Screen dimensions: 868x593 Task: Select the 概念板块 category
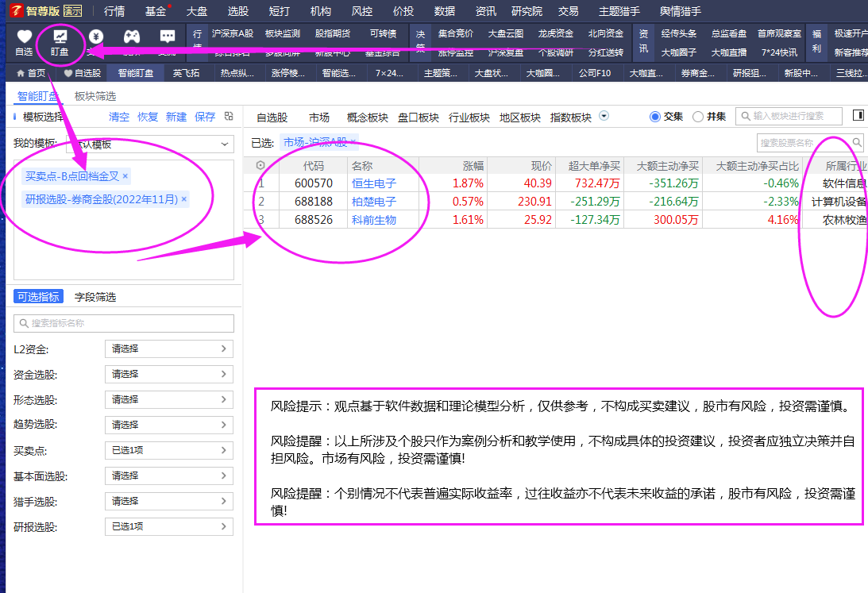368,117
